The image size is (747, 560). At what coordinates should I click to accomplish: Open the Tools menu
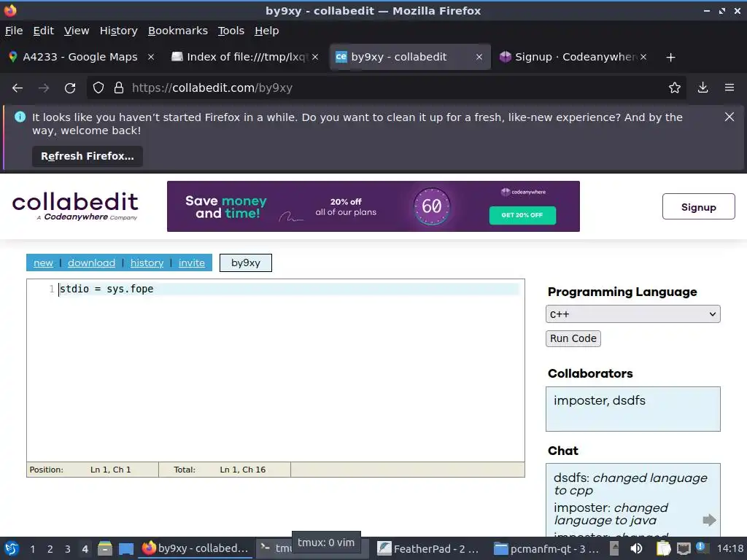[x=231, y=31]
